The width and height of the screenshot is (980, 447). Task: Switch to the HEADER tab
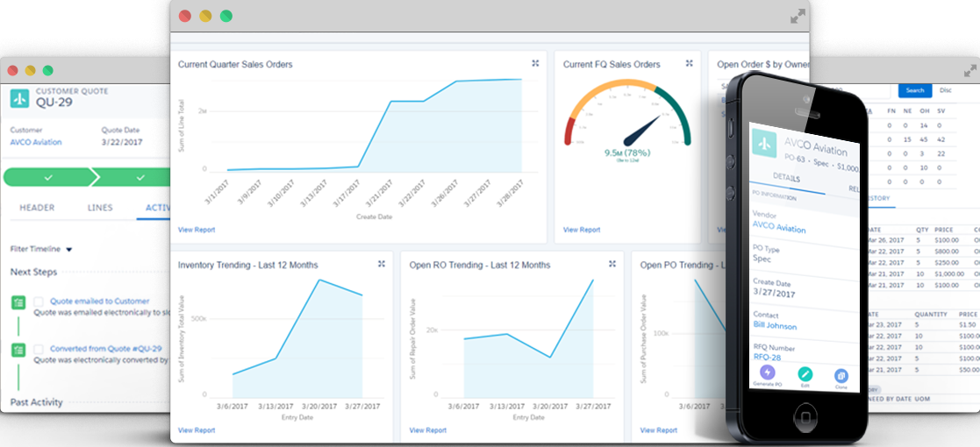pyautogui.click(x=38, y=208)
